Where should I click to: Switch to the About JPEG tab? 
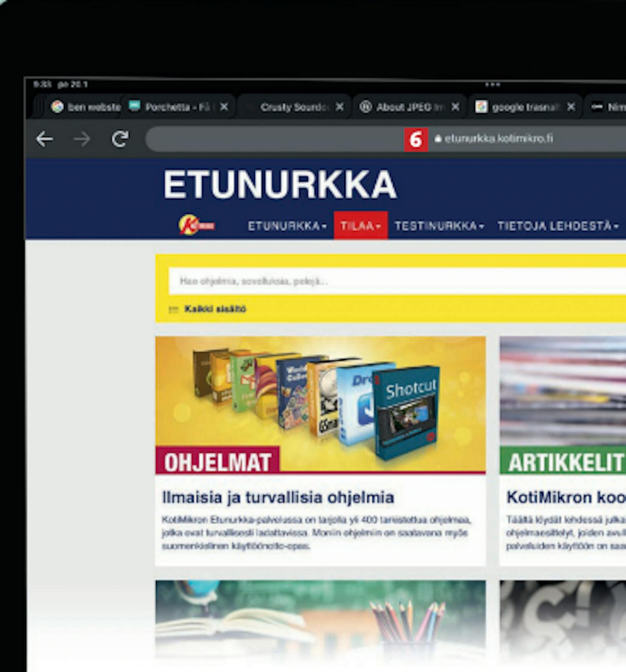coord(410,107)
